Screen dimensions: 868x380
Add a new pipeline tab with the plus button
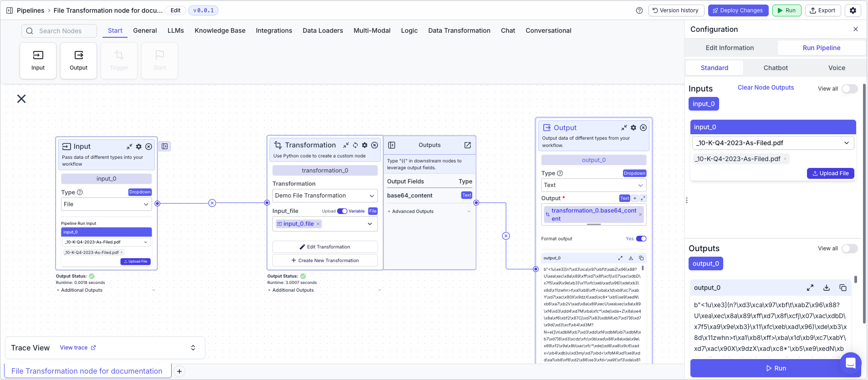point(179,371)
